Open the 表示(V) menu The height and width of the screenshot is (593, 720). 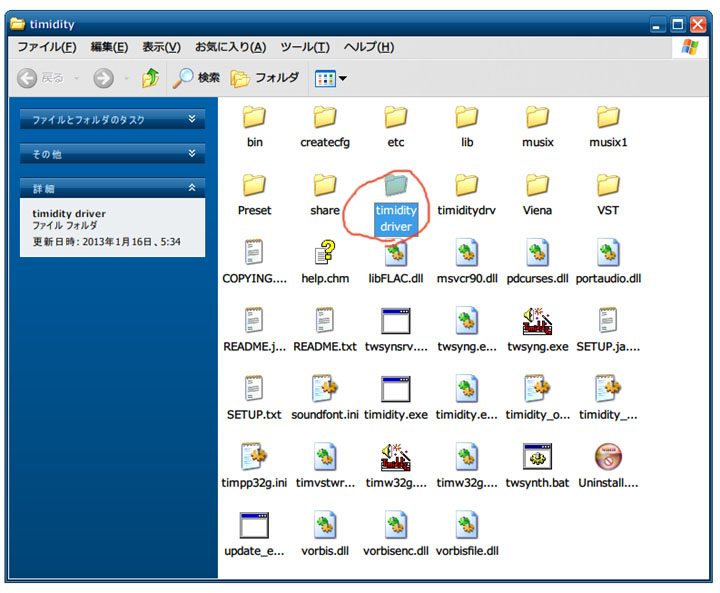[x=161, y=47]
